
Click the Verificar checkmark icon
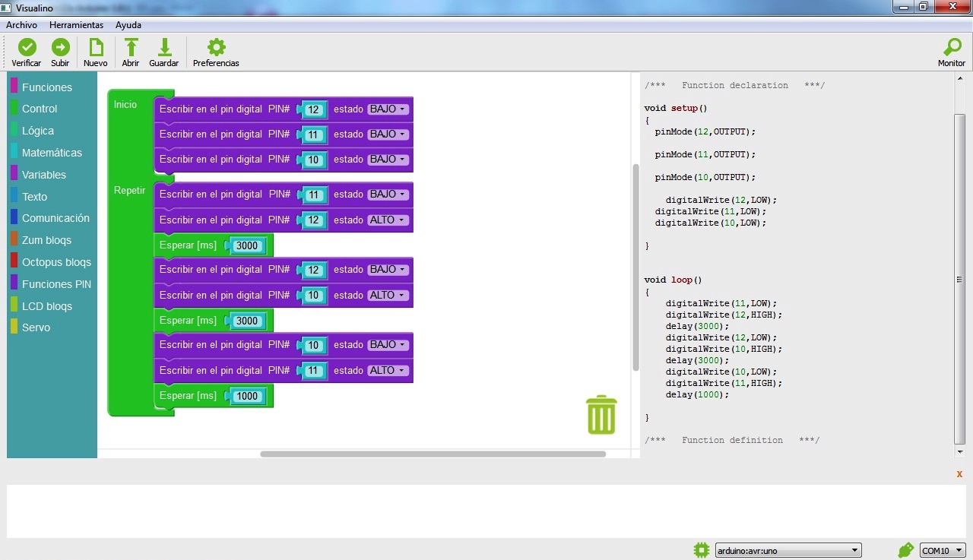[x=27, y=48]
